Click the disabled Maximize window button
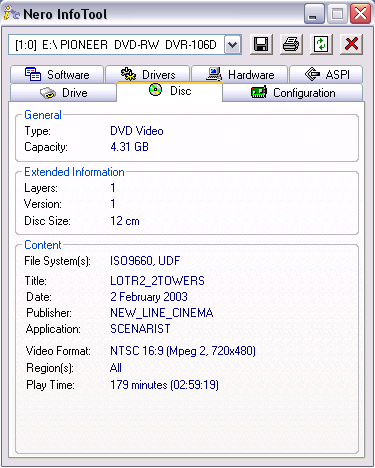 337,14
